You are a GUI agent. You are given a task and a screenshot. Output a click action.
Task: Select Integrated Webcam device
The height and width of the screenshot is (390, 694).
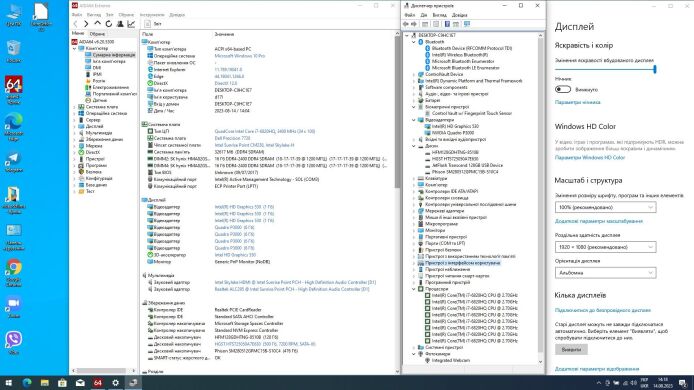[451, 360]
